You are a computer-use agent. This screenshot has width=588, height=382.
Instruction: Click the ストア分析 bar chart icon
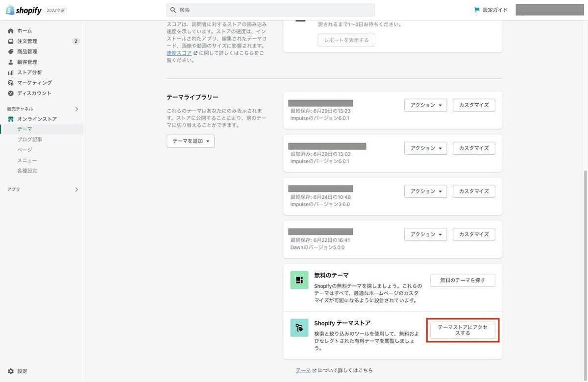tap(11, 72)
